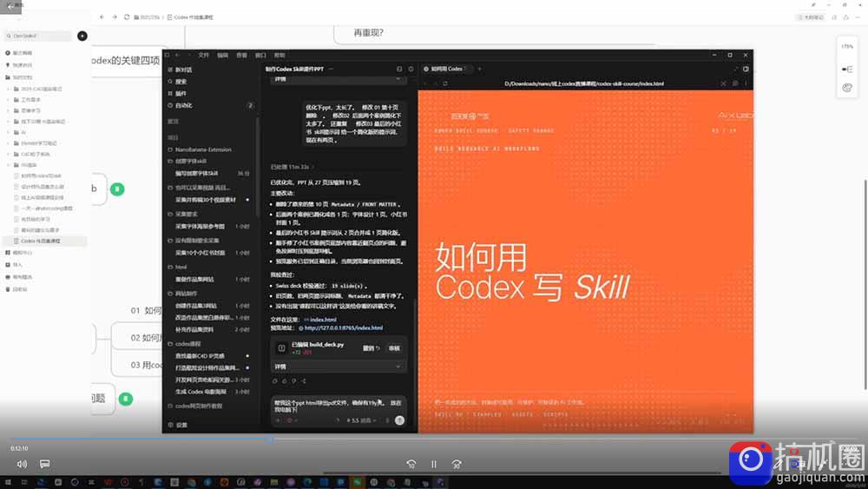Viewport: 868px width, 489px height.
Task: Go back in the notes app toolbar
Action: pyautogui.click(x=102, y=17)
